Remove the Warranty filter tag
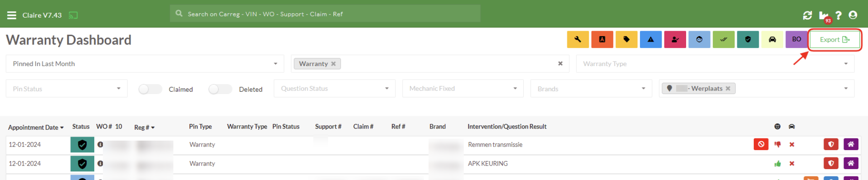 [x=333, y=64]
